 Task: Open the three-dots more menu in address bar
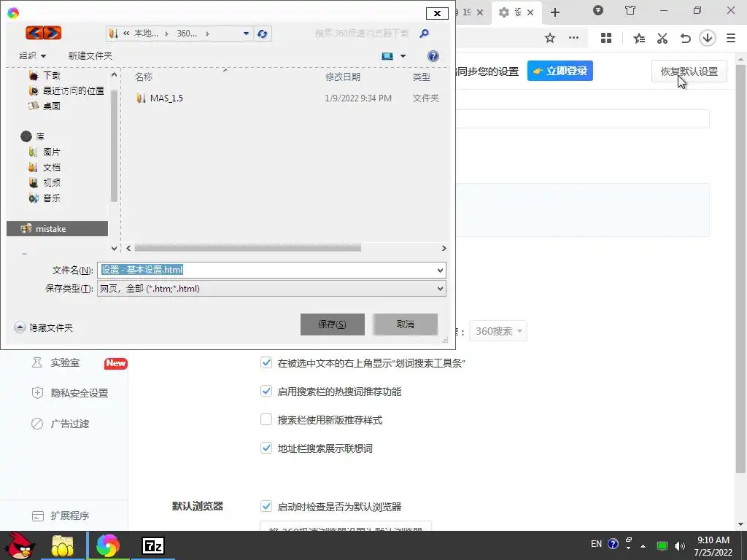click(573, 38)
